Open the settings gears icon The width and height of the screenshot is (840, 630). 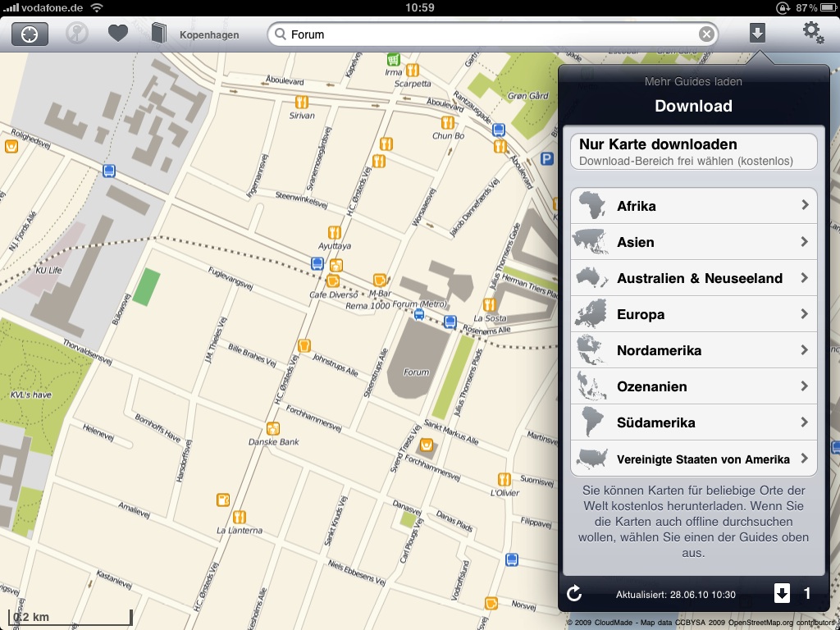point(812,33)
